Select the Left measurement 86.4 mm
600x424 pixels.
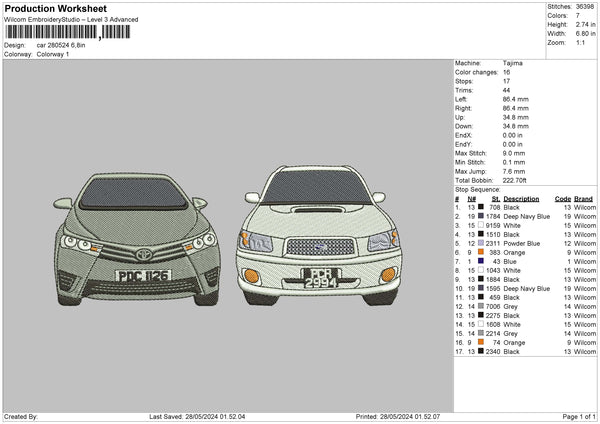coord(515,99)
